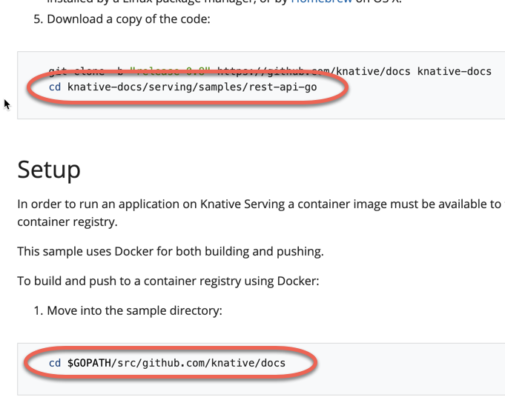Open the Homebrew link
The image size is (505, 420).
pyautogui.click(x=321, y=1)
